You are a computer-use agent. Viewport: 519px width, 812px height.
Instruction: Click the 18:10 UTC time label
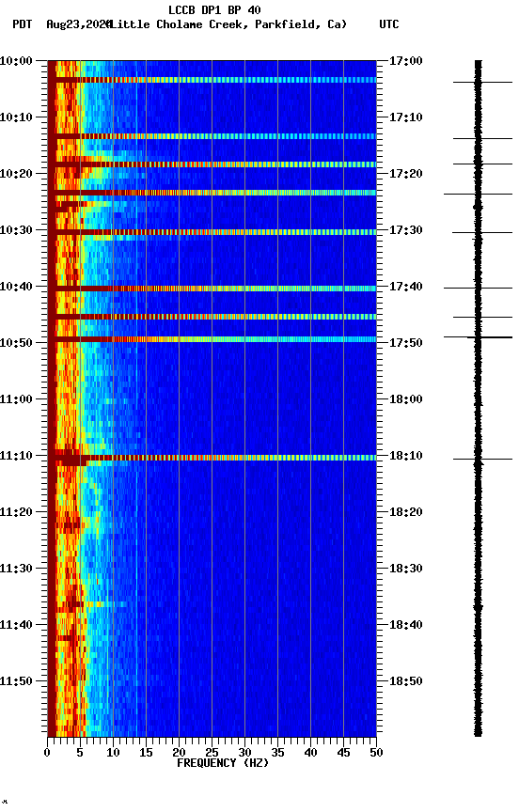(405, 456)
